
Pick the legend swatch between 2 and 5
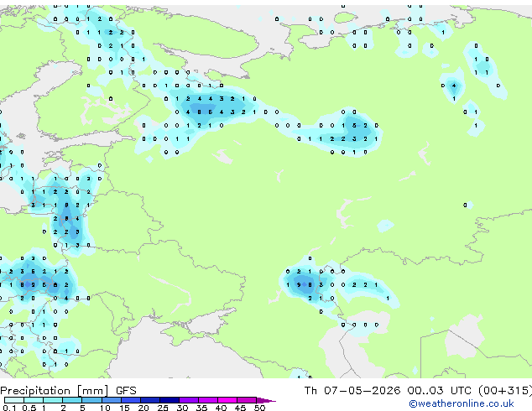click(72, 400)
